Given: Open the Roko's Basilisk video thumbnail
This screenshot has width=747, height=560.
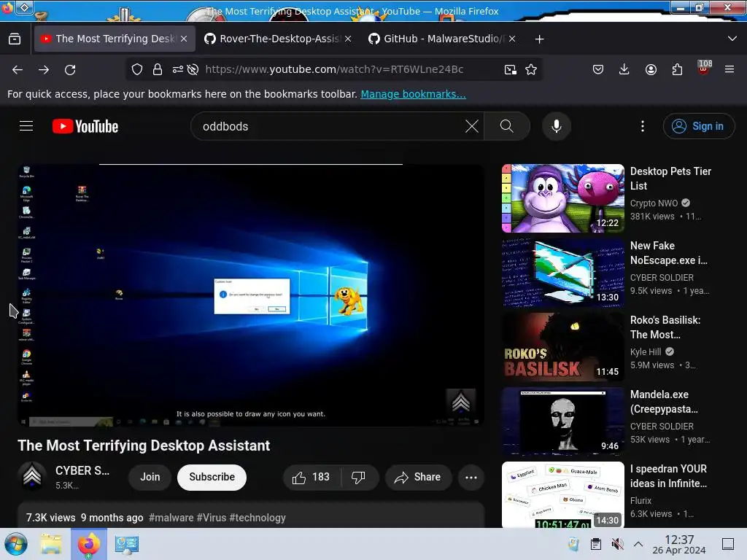Looking at the screenshot, I should 562,347.
